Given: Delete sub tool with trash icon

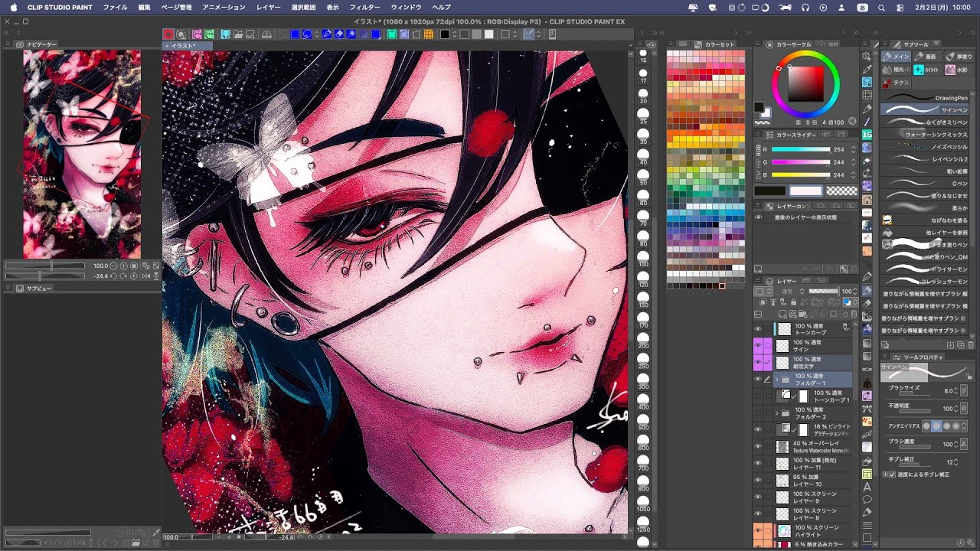Looking at the screenshot, I should tap(971, 345).
